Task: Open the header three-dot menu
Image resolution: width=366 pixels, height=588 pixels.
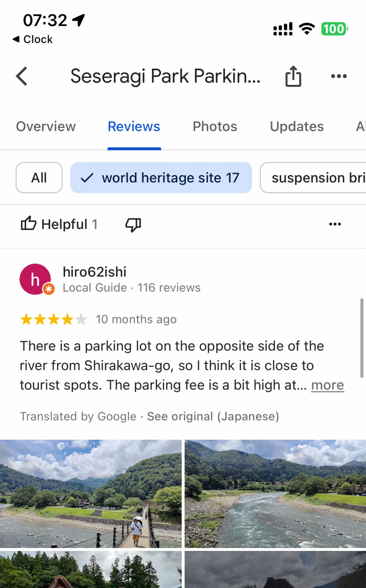Action: click(338, 76)
